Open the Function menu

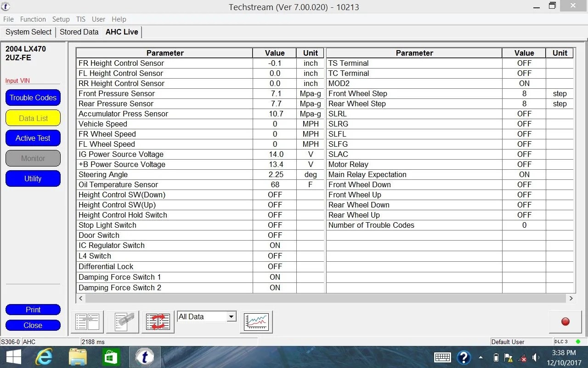[x=33, y=19]
